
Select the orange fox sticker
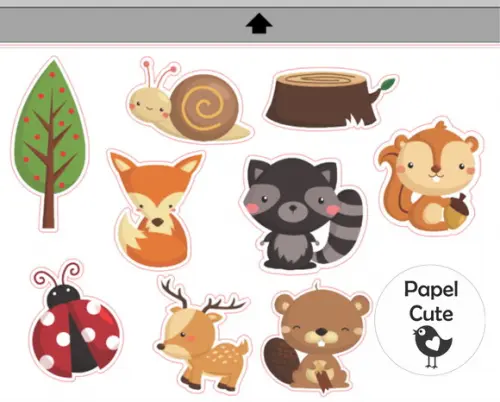(x=155, y=209)
